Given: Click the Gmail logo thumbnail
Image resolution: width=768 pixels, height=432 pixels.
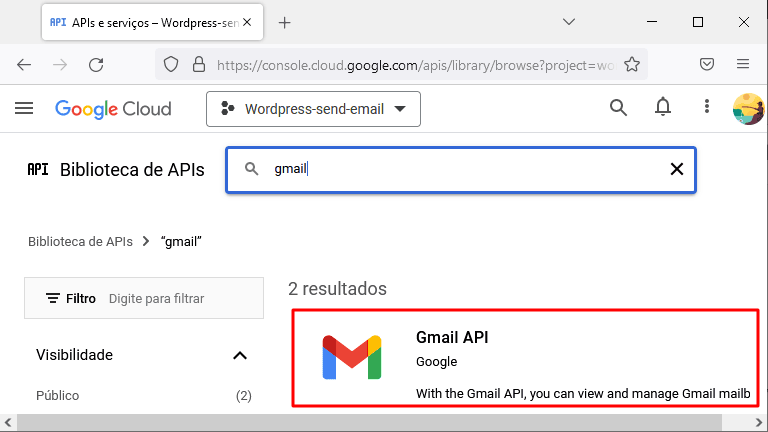Looking at the screenshot, I should (352, 357).
